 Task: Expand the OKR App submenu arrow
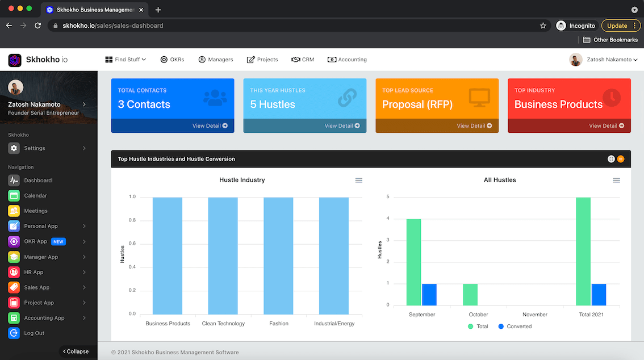click(84, 241)
